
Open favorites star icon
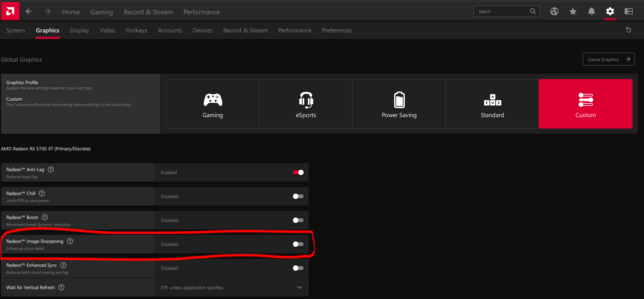click(x=573, y=11)
